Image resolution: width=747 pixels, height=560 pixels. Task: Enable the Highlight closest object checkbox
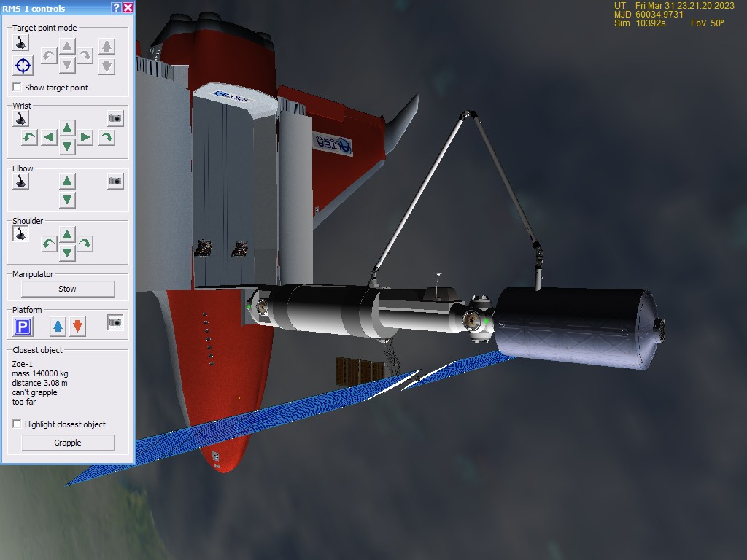click(18, 424)
